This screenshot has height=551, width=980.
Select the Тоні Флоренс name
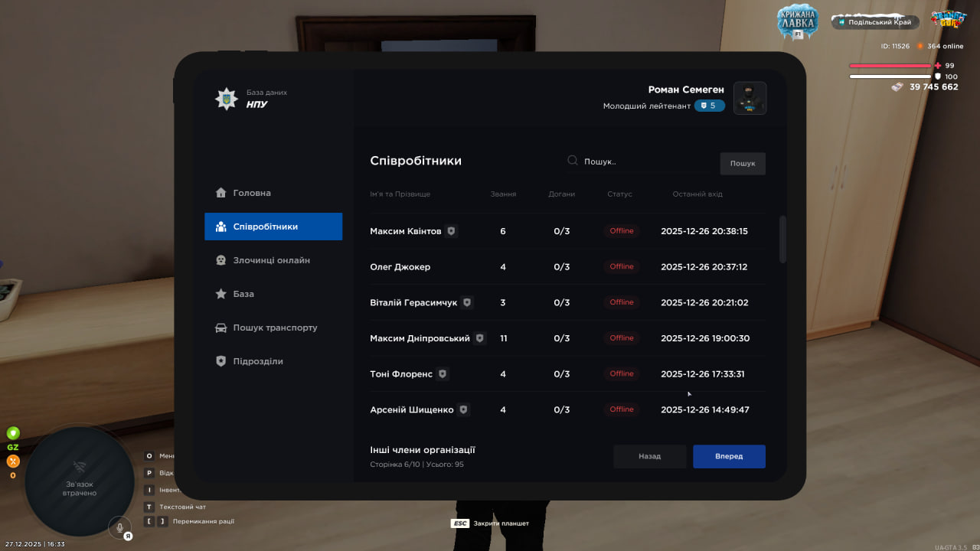[x=401, y=374]
